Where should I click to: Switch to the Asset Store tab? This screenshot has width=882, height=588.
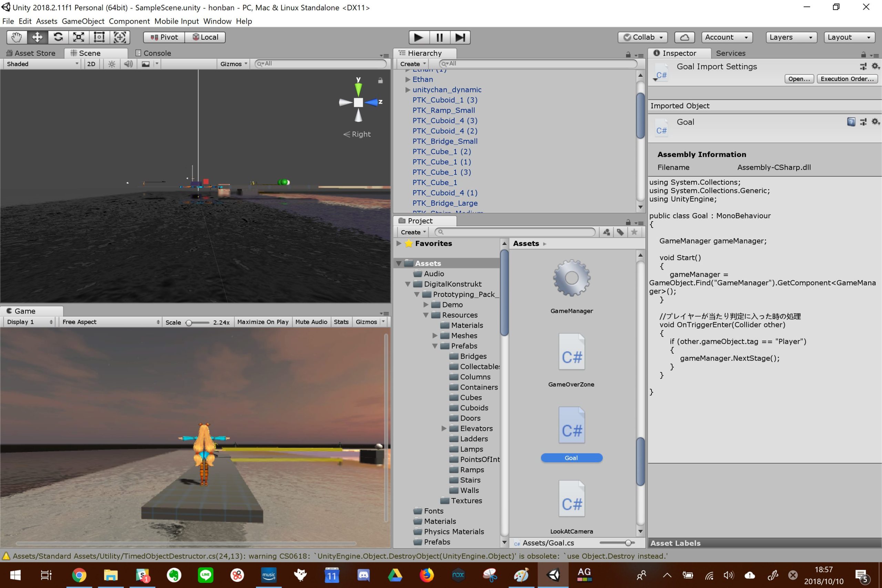coord(31,53)
